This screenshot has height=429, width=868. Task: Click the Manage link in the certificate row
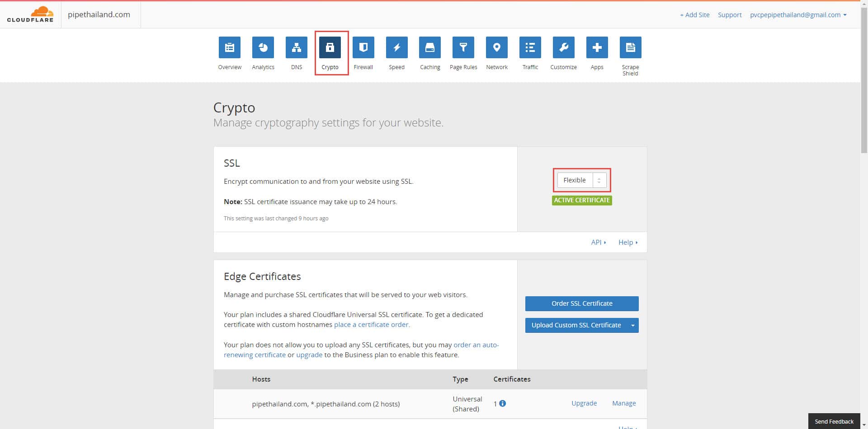point(624,403)
